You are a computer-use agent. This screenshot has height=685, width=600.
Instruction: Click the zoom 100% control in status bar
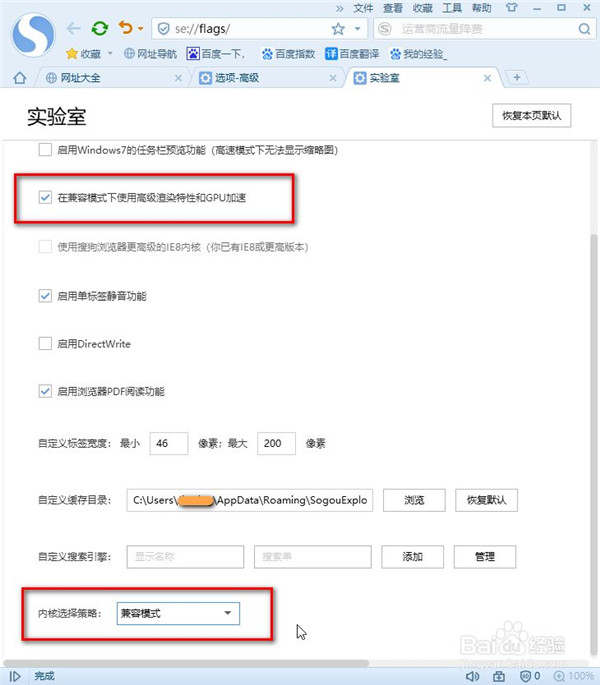(x=576, y=676)
